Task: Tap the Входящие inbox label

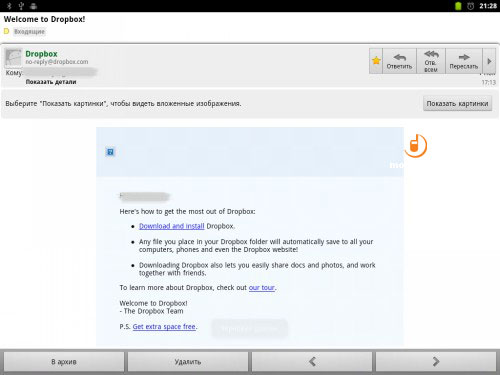Action: coord(29,32)
